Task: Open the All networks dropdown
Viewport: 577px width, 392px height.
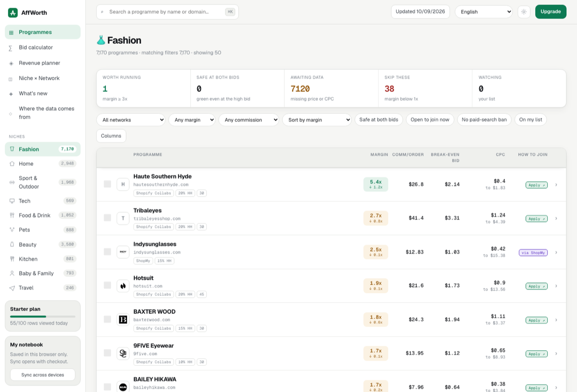Action: coord(131,120)
